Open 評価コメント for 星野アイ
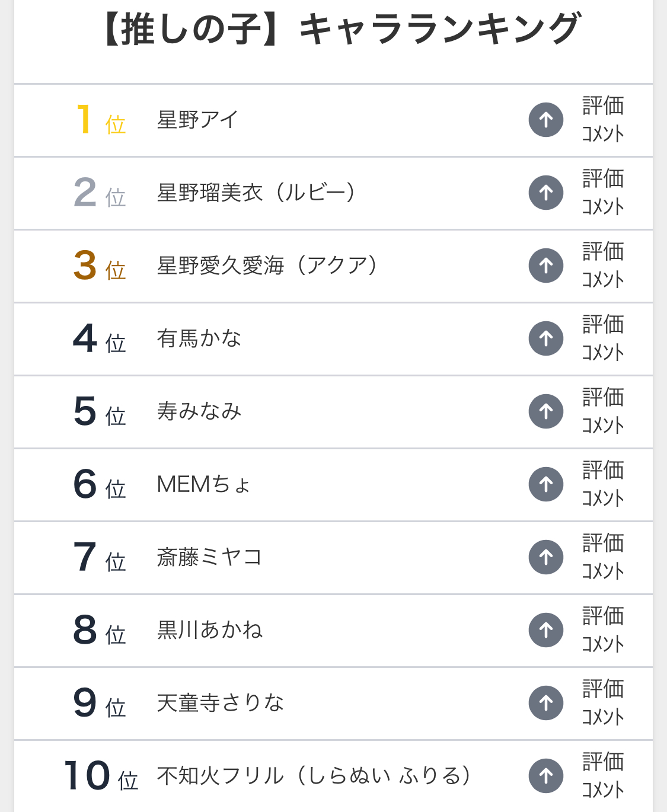This screenshot has width=667, height=812. 602,120
